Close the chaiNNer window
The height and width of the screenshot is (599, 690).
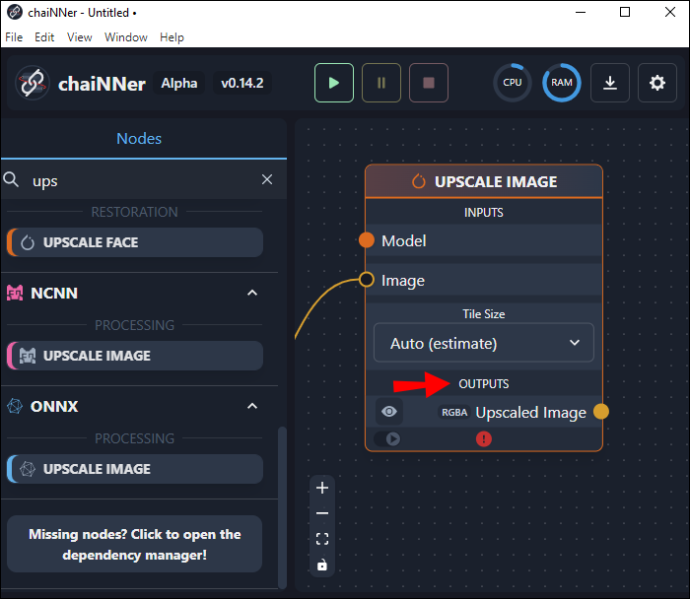[670, 12]
